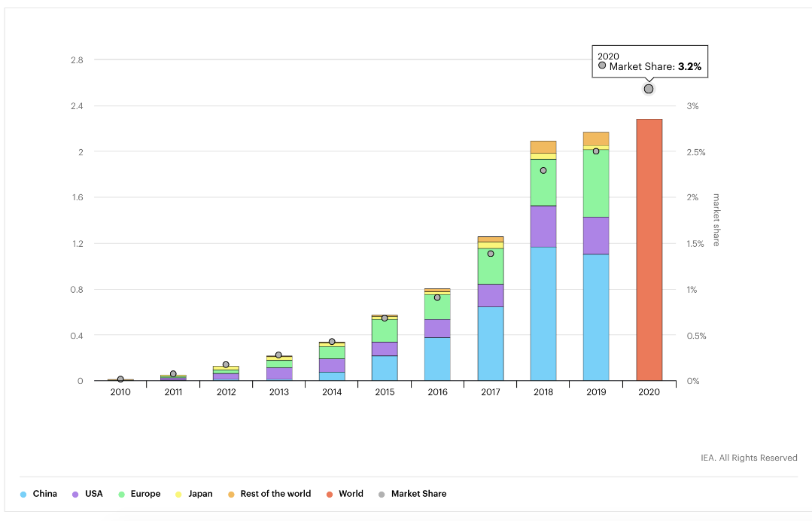Image resolution: width=812 pixels, height=530 pixels.
Task: Toggle the China series in the legend
Action: [39, 494]
